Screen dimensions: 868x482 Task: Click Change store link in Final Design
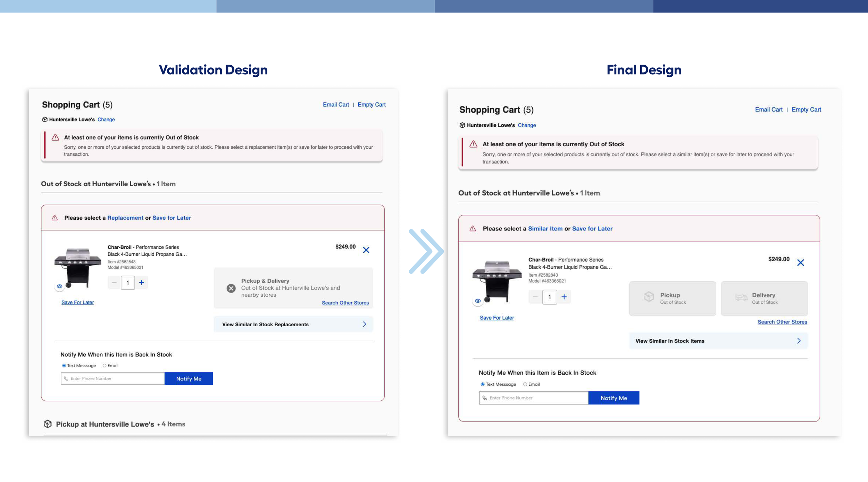(527, 125)
